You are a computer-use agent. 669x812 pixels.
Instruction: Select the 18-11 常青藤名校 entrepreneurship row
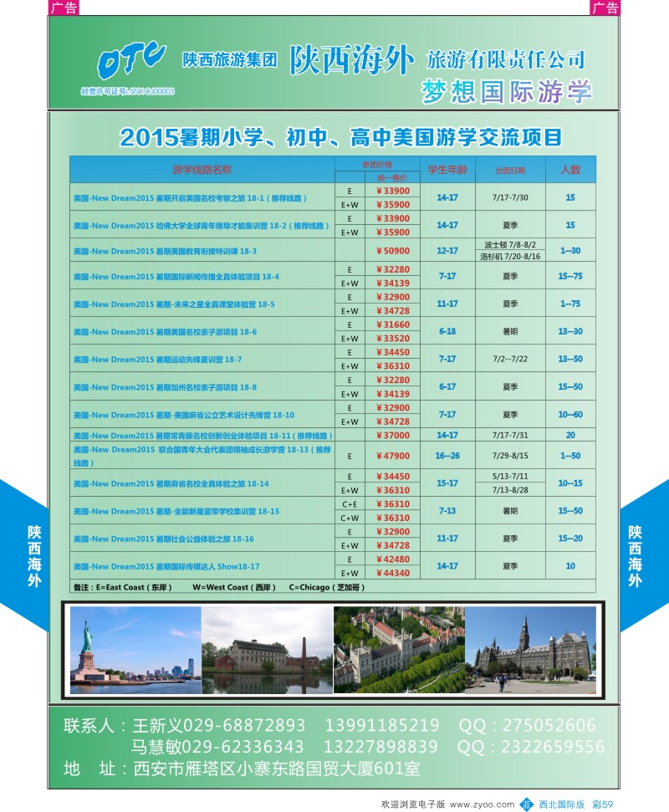(x=333, y=435)
